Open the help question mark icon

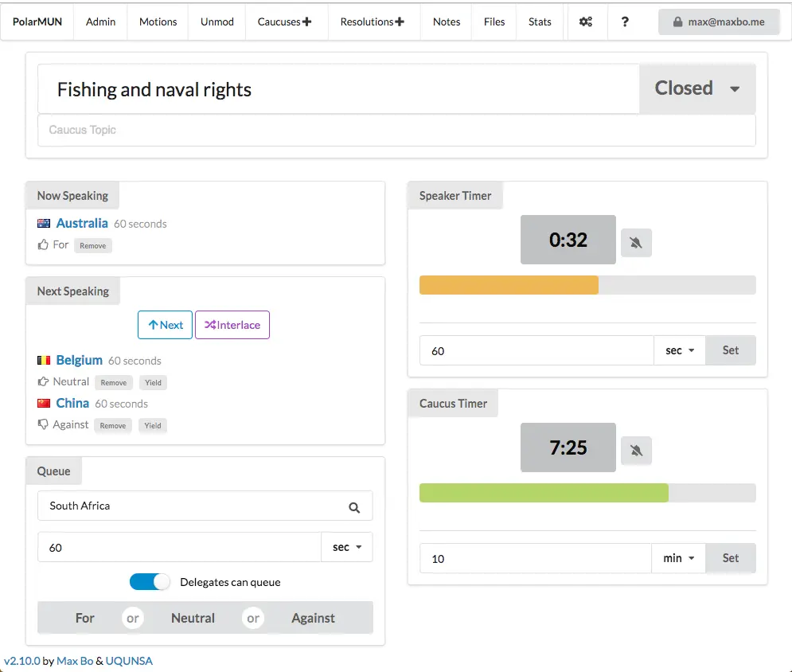pyautogui.click(x=625, y=21)
